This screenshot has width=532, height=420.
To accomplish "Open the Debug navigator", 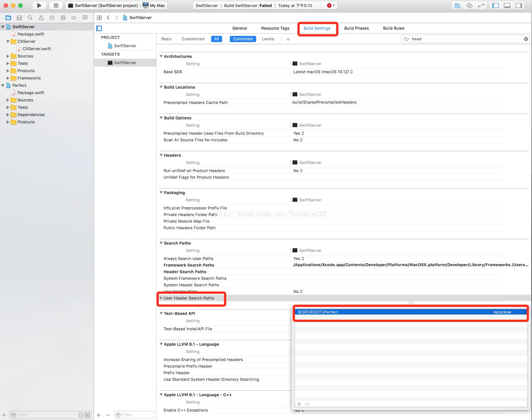I will click(63, 18).
